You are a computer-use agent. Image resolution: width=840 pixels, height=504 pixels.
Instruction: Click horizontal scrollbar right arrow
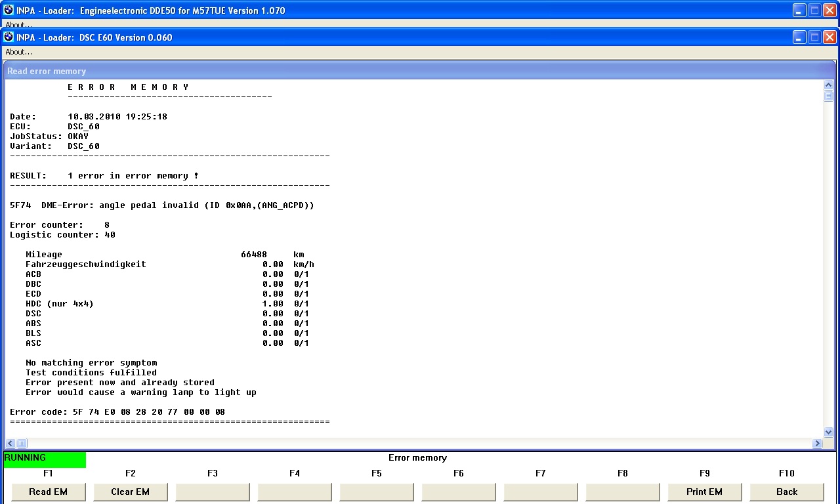[x=817, y=443]
